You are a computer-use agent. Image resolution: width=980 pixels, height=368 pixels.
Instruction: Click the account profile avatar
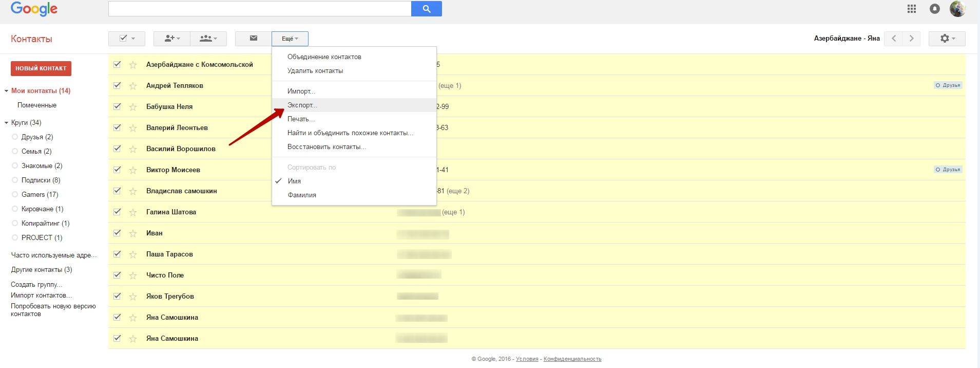coord(957,9)
